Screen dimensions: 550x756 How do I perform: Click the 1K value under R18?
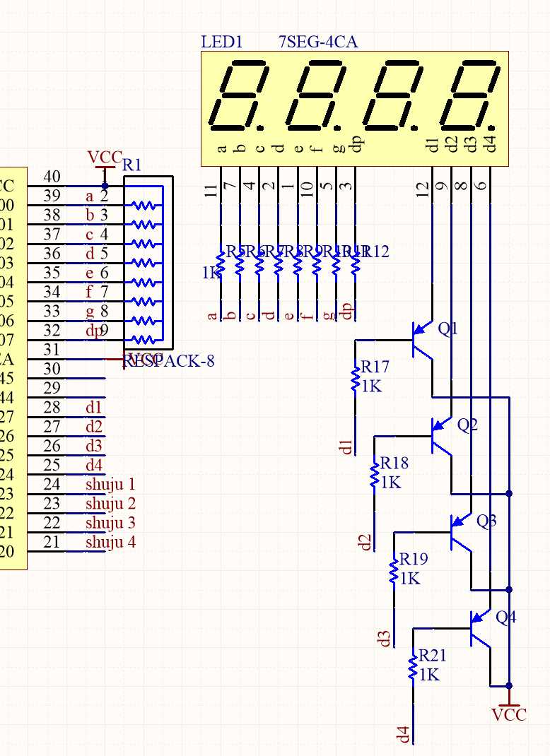[391, 482]
